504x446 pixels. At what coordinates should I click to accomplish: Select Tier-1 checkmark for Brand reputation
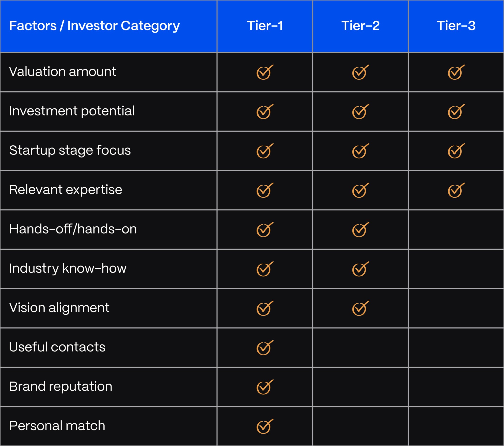point(265,387)
